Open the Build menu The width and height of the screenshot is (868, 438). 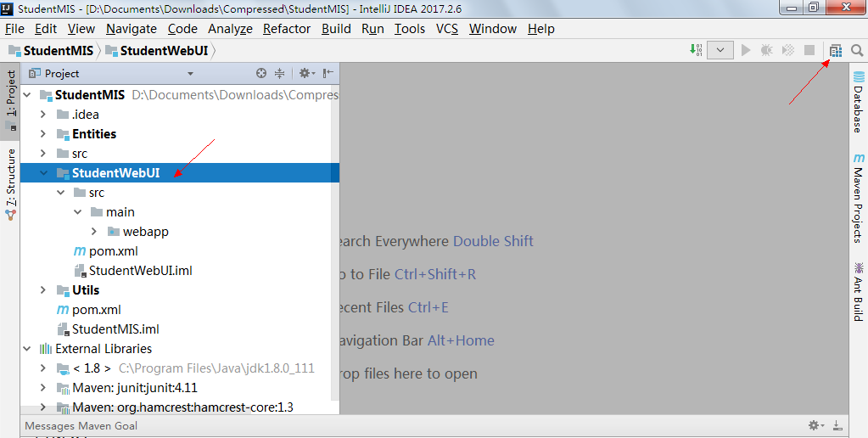pyautogui.click(x=336, y=29)
